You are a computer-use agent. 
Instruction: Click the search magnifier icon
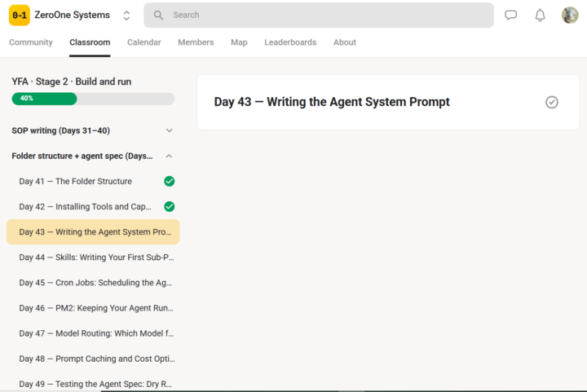pos(158,15)
